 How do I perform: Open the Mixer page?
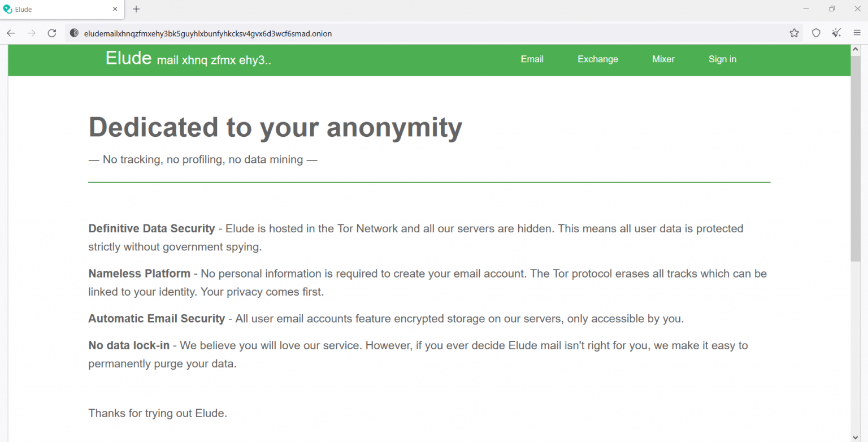coord(663,59)
